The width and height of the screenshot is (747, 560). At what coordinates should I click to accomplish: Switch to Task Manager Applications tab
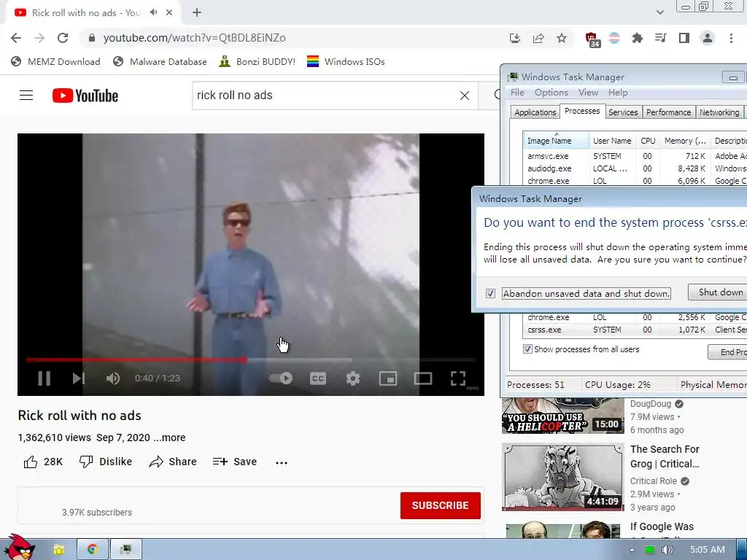pos(535,112)
